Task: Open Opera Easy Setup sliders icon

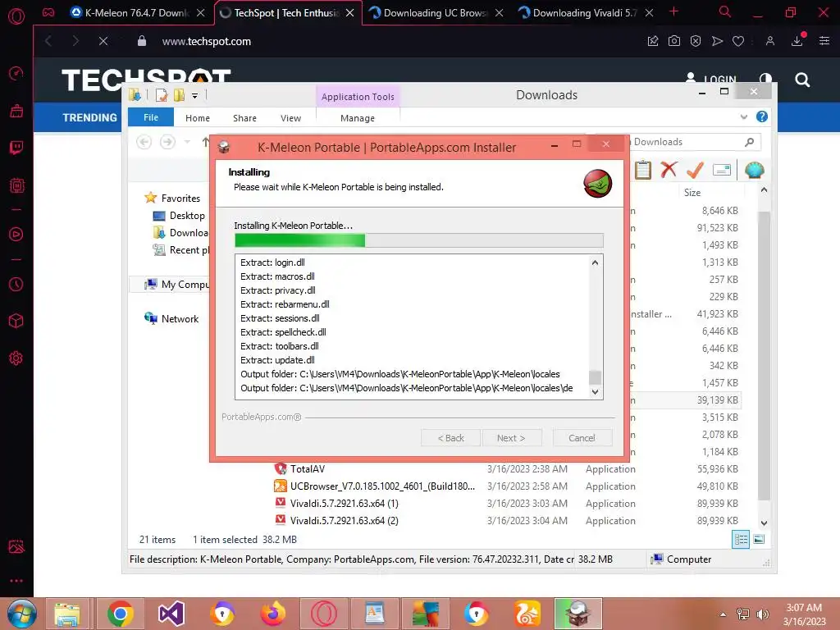Action: (824, 41)
